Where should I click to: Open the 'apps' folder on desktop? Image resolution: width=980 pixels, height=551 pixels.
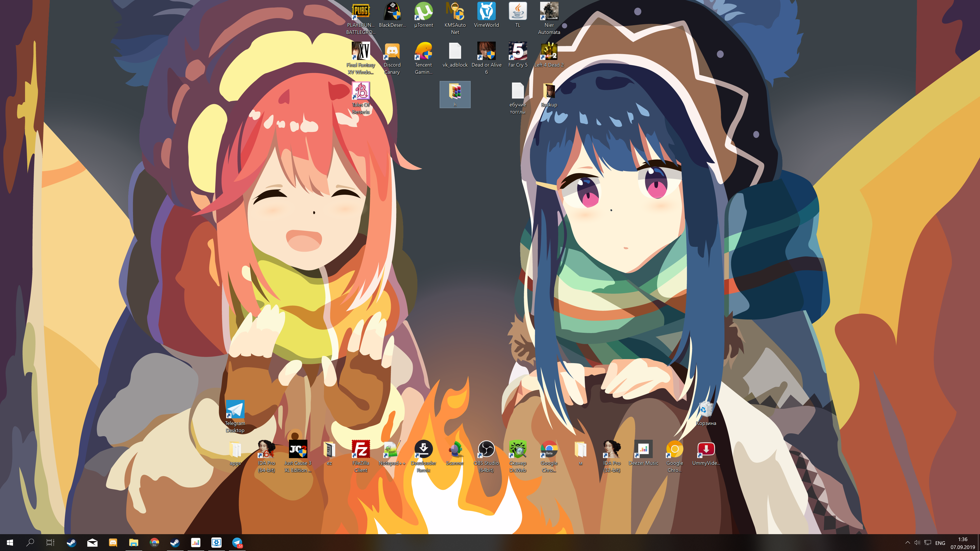[235, 453]
